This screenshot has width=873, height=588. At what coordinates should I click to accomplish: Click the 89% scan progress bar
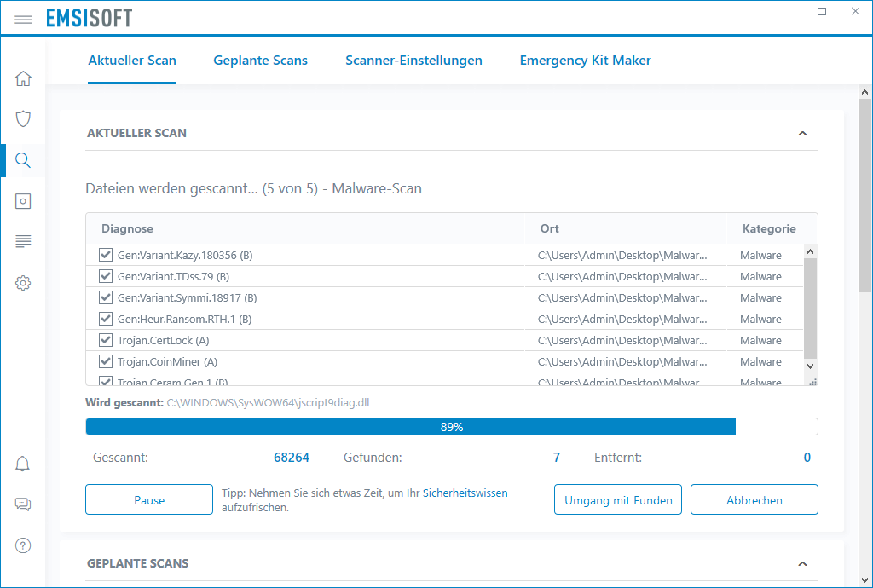coord(452,427)
